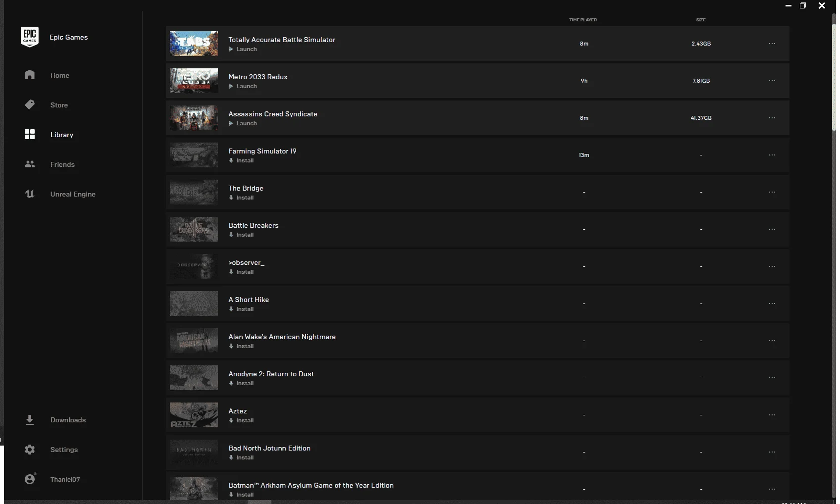Click the Assassins Creed Syndicate thumbnail
The height and width of the screenshot is (504, 840).
coord(194,118)
